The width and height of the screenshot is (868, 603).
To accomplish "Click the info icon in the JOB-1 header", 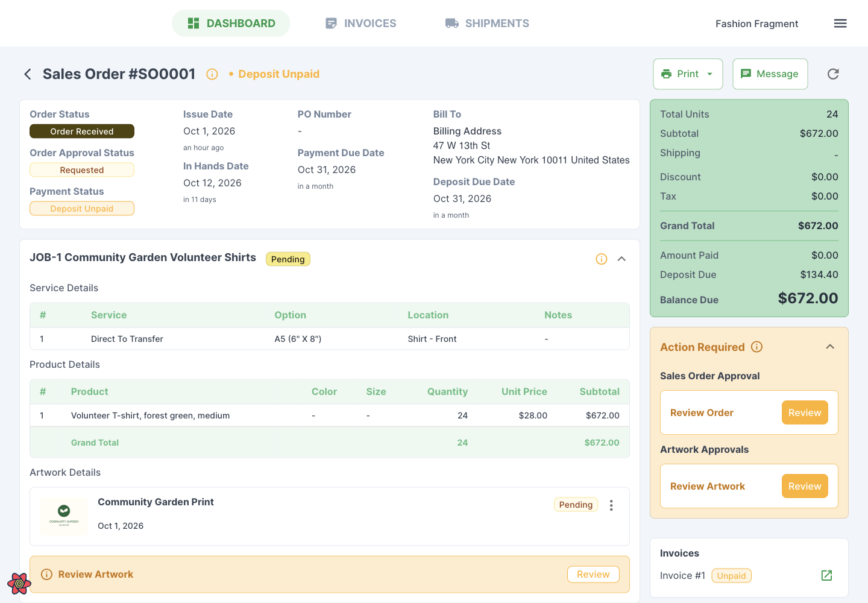I will pyautogui.click(x=602, y=259).
